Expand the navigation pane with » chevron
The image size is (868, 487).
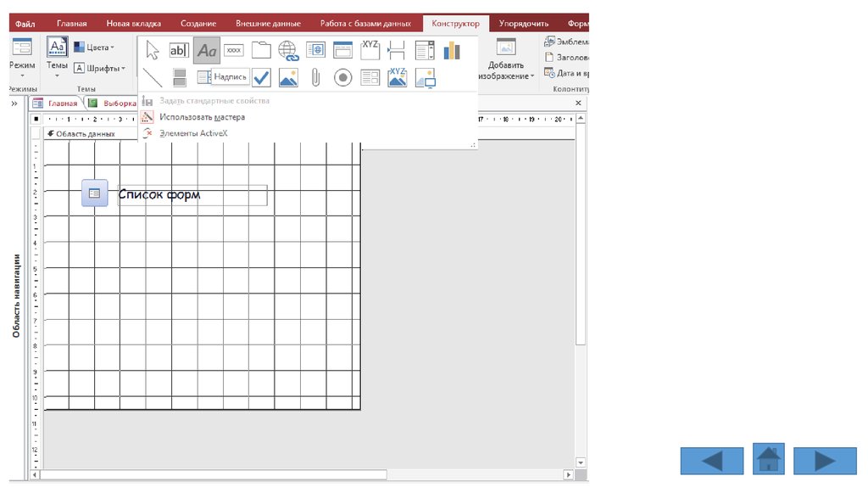click(14, 104)
